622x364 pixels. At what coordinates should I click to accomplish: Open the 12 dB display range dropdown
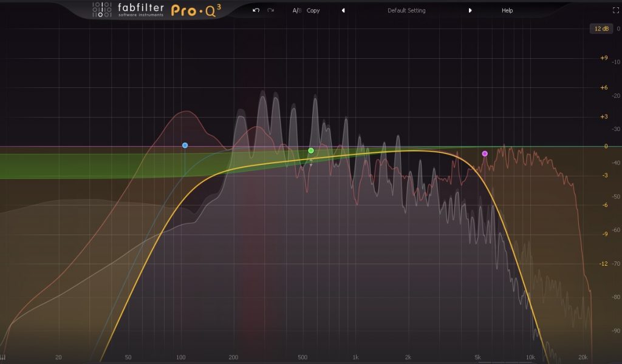tap(601, 29)
